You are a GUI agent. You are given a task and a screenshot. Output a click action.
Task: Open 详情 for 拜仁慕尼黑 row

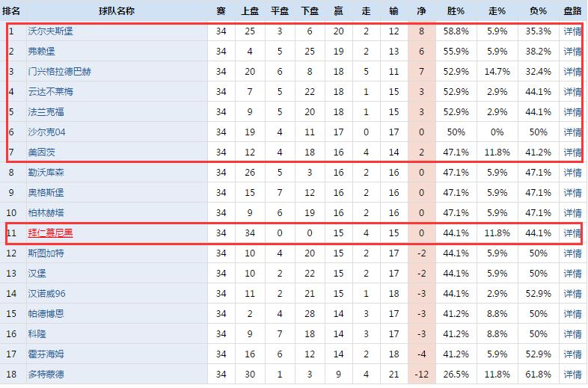572,233
